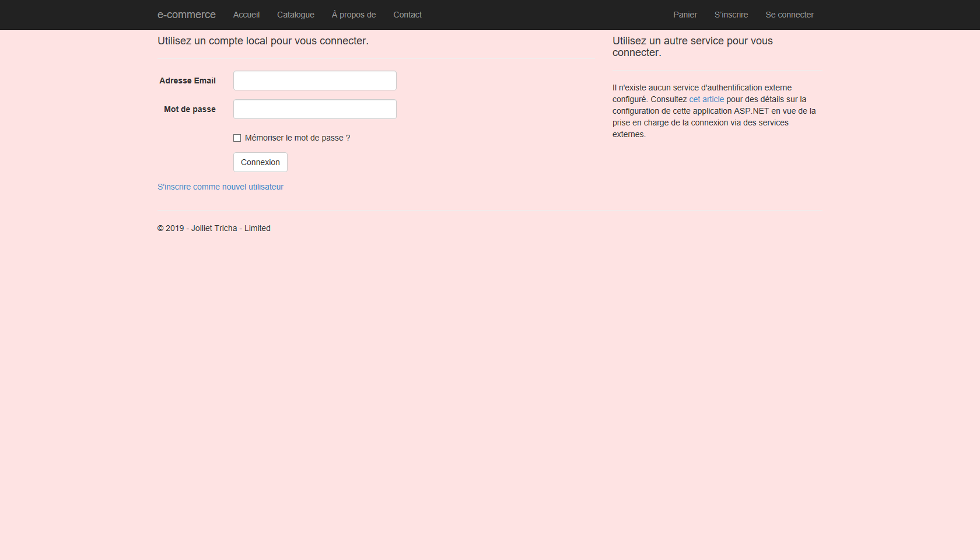Click heading 'Utilisez un autre service pour vous connecter.'

(x=692, y=47)
